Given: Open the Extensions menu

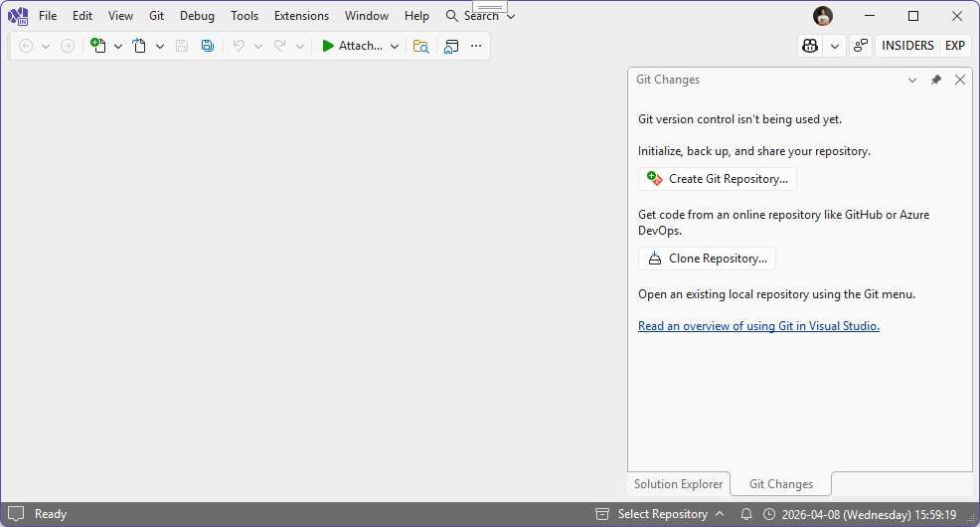Looking at the screenshot, I should [301, 16].
